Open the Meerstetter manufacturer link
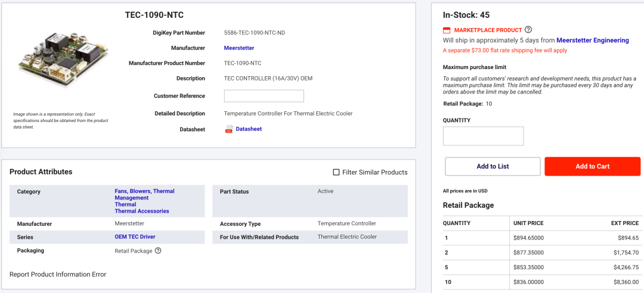Screen dimensions: 644x293 (239, 48)
